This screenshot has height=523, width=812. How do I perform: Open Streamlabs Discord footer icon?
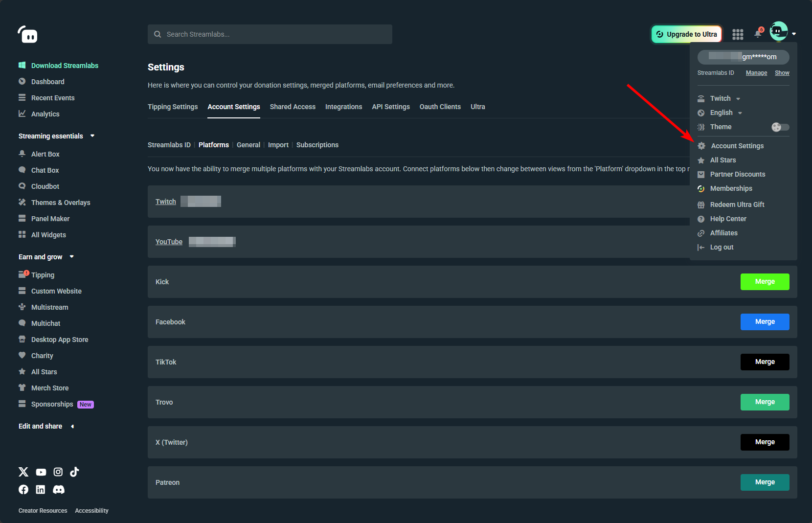click(x=59, y=489)
